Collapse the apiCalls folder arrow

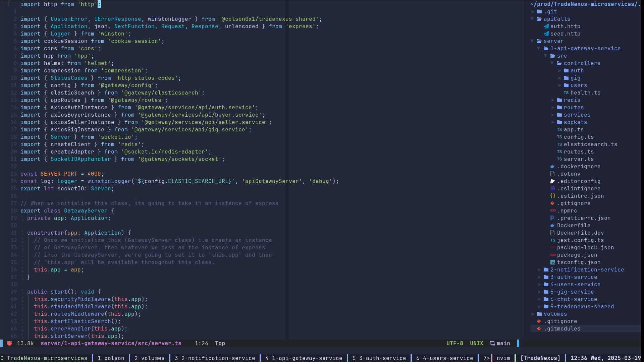[532, 19]
